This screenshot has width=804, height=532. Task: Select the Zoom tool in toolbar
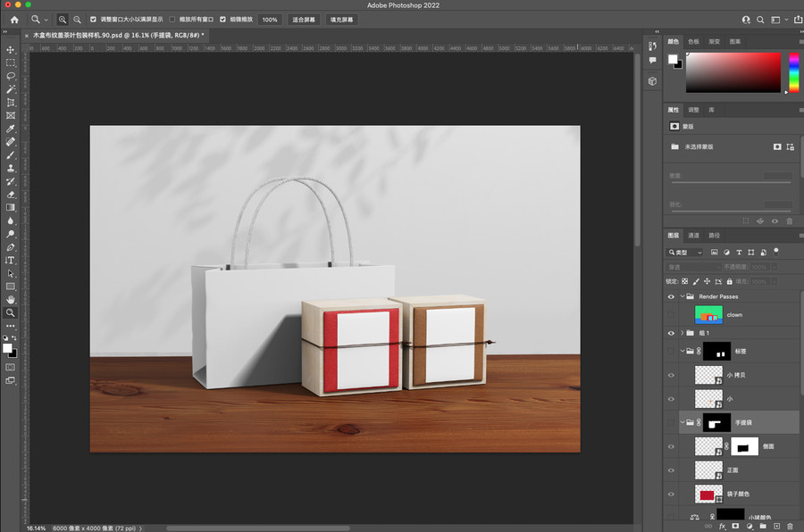click(10, 312)
